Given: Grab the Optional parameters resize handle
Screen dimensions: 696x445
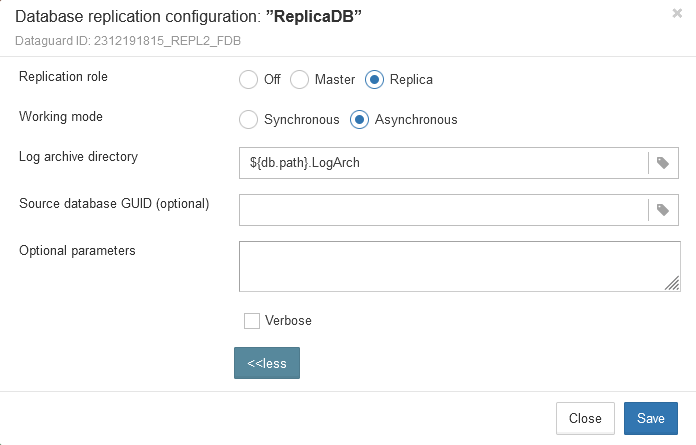Looking at the screenshot, I should point(672,284).
